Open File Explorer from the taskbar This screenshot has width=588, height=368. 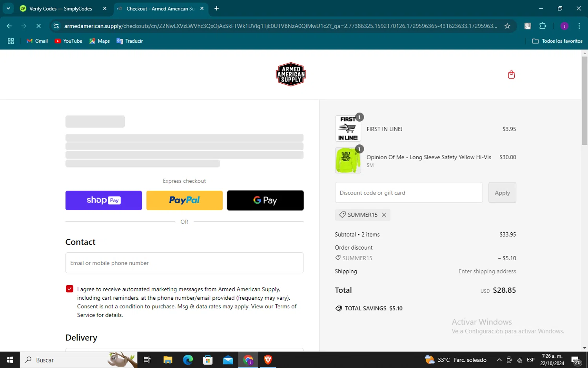(x=168, y=360)
